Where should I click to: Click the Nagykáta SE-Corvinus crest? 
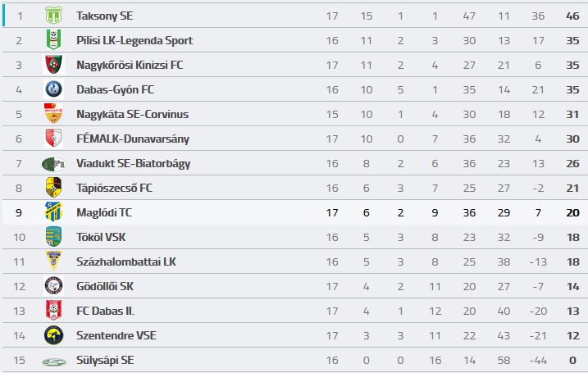click(x=53, y=114)
